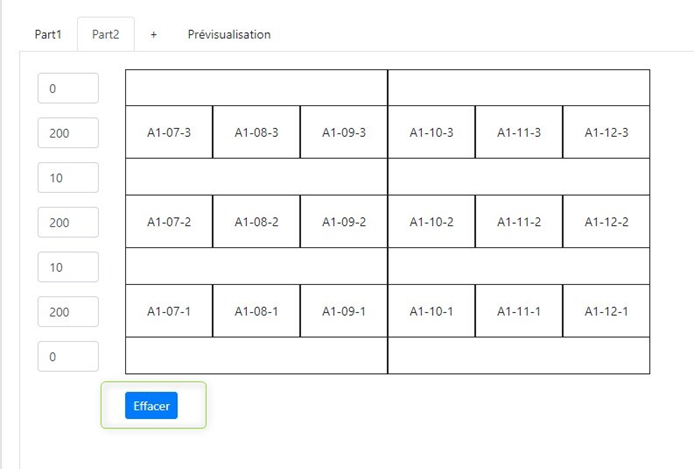Click the 200 input next to row A1-07-1
The width and height of the screenshot is (694, 469).
[x=68, y=312]
